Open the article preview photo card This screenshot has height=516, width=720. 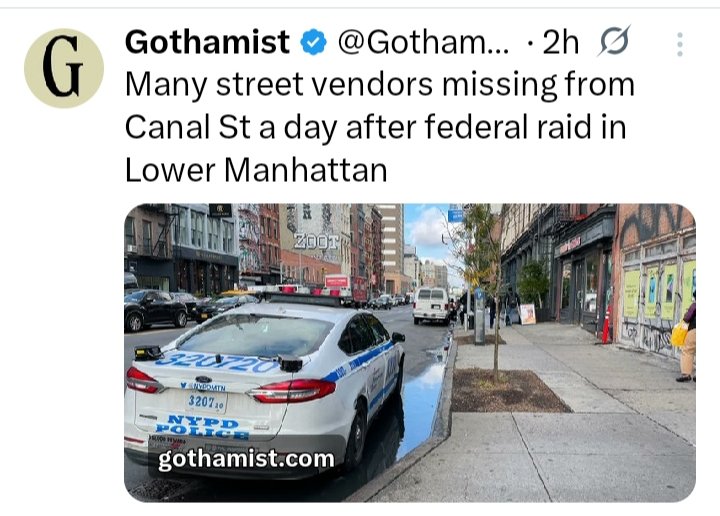tap(410, 353)
